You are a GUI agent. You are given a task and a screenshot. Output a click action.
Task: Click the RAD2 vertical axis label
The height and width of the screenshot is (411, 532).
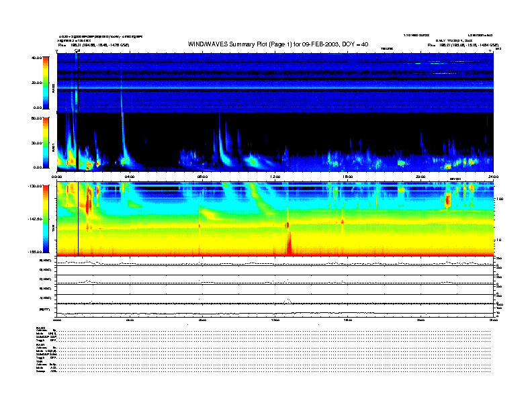click(x=53, y=88)
